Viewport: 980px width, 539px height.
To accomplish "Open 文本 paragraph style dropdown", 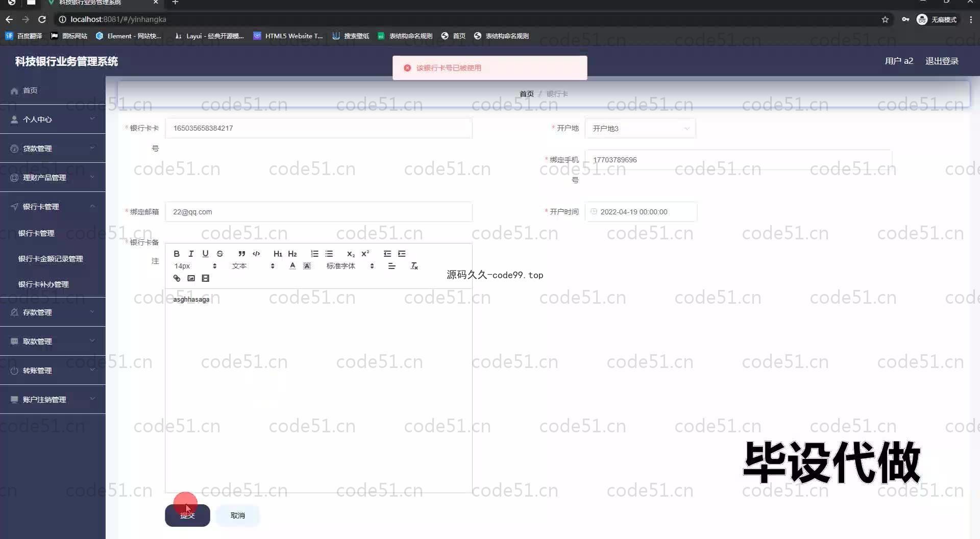I will (x=253, y=266).
